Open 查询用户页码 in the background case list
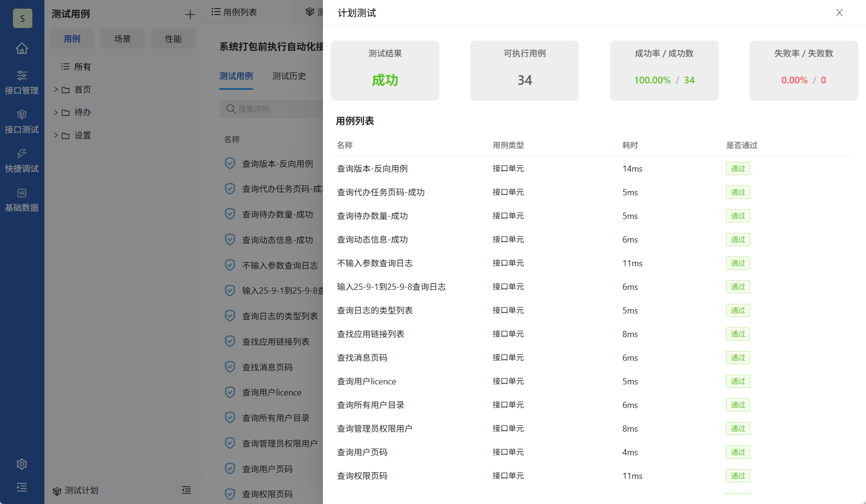Viewport: 866px width, 504px height. [x=267, y=469]
